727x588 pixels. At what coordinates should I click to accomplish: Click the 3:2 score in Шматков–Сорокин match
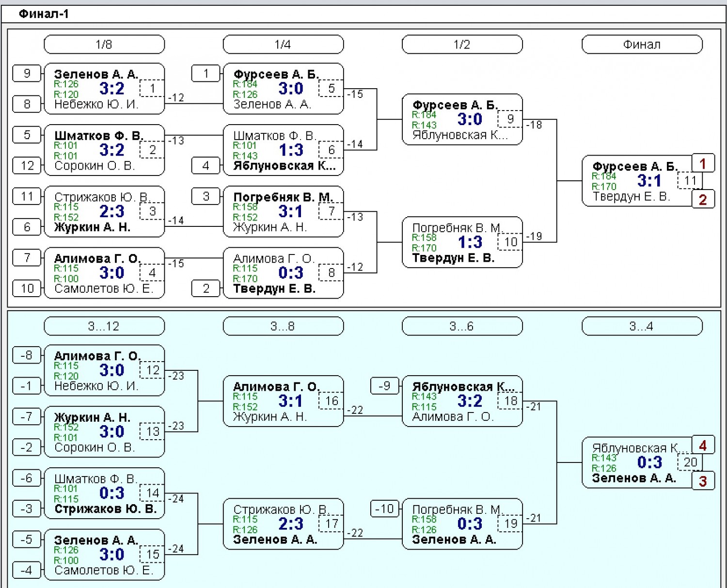pos(112,150)
